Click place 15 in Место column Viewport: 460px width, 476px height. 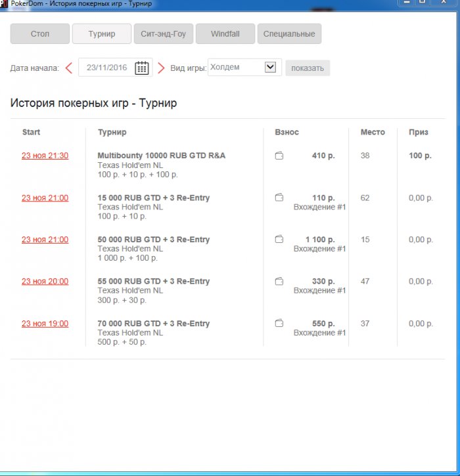pyautogui.click(x=365, y=240)
